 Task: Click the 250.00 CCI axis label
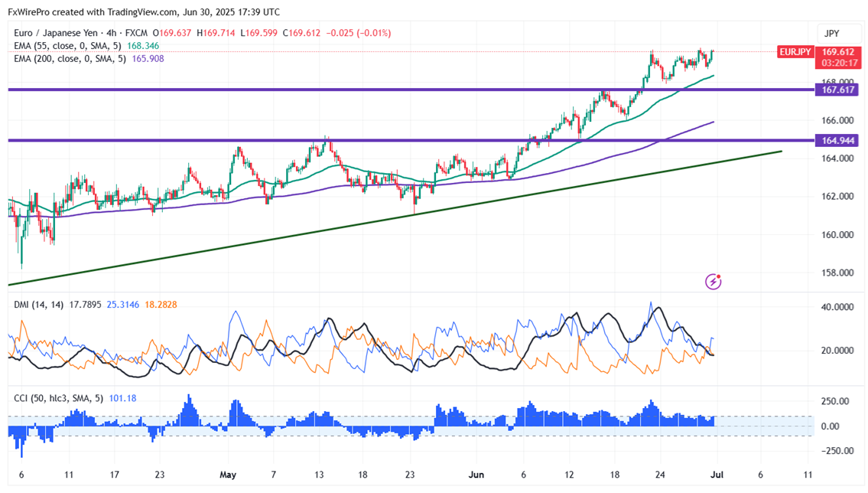pos(834,401)
